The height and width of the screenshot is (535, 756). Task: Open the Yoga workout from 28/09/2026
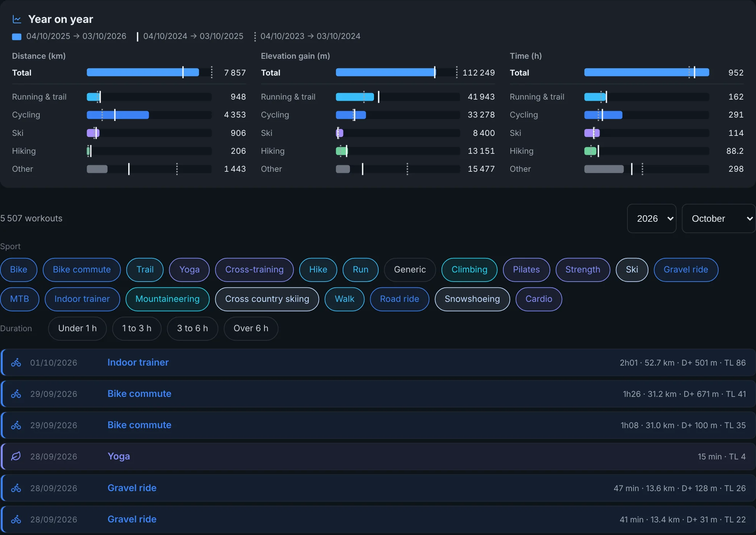click(378, 456)
